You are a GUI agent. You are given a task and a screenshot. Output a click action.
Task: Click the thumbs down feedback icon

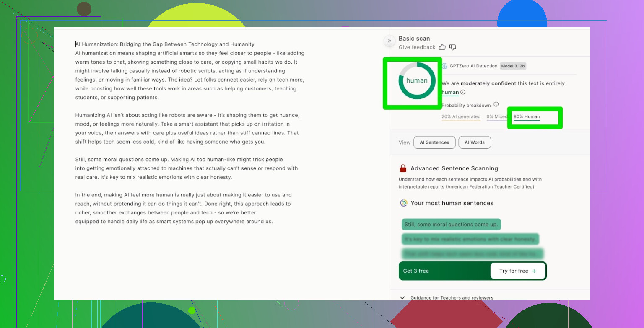(452, 47)
